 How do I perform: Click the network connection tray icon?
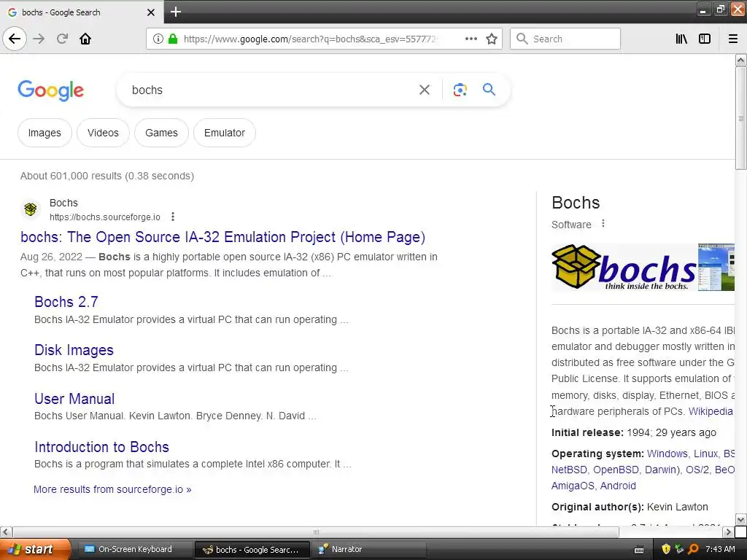coord(679,549)
